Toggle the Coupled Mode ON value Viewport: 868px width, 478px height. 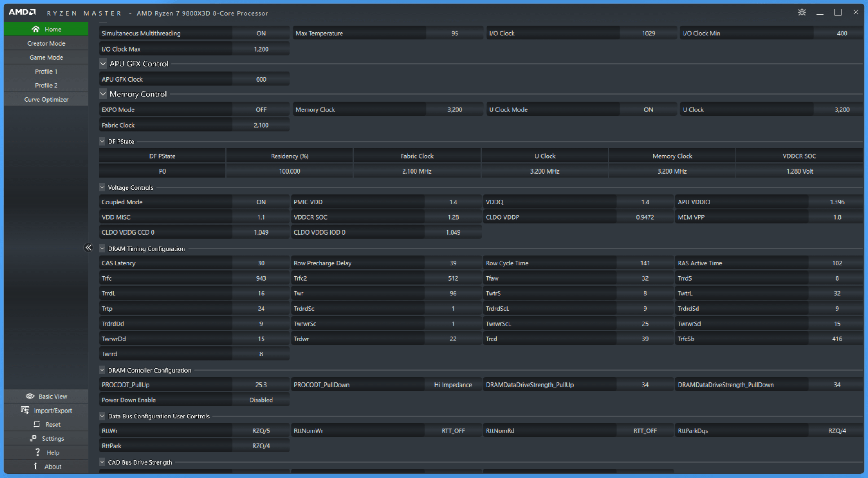point(261,202)
